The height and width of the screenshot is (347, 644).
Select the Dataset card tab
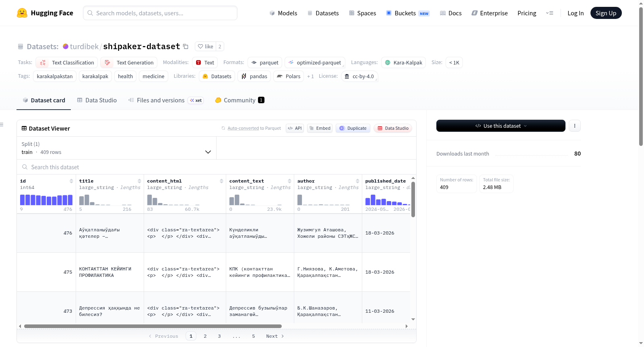tap(43, 100)
